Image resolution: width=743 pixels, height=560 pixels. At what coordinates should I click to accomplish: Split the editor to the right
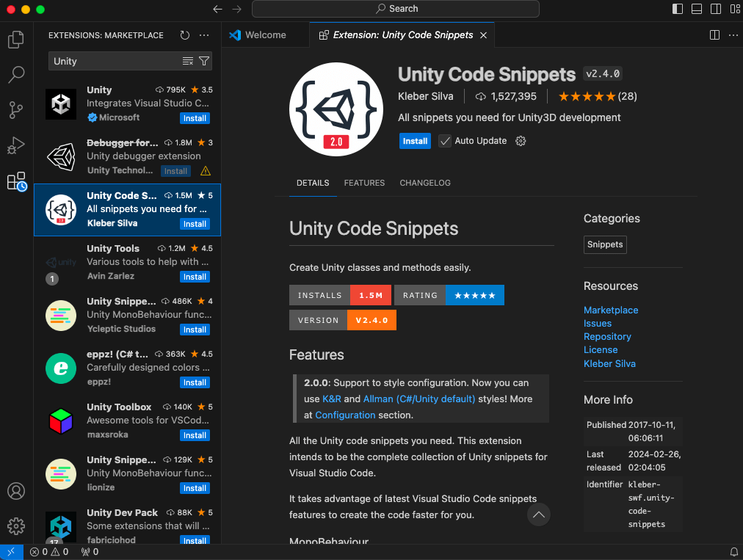714,35
